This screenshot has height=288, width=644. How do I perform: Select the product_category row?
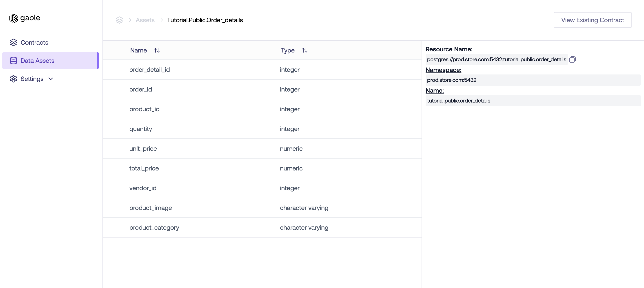(x=154, y=228)
